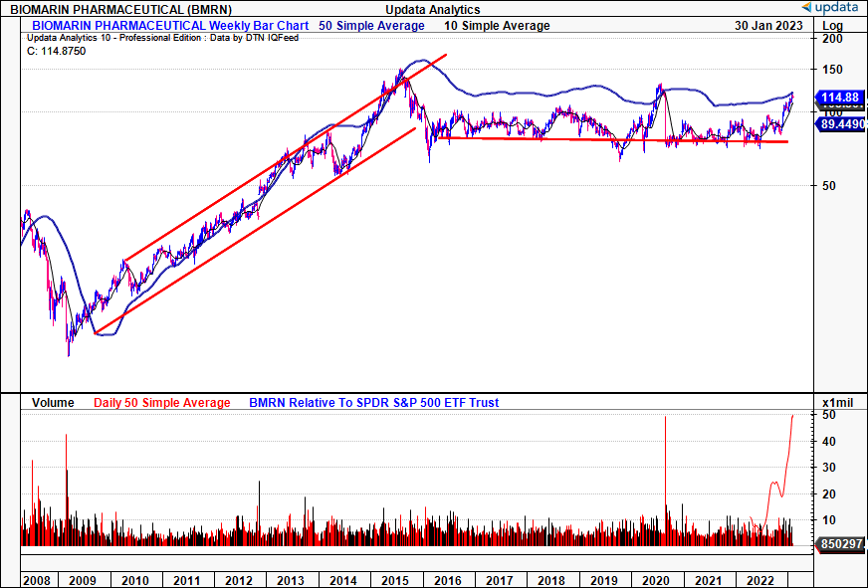
Task: Click the lower red channel trendline
Action: click(x=255, y=231)
